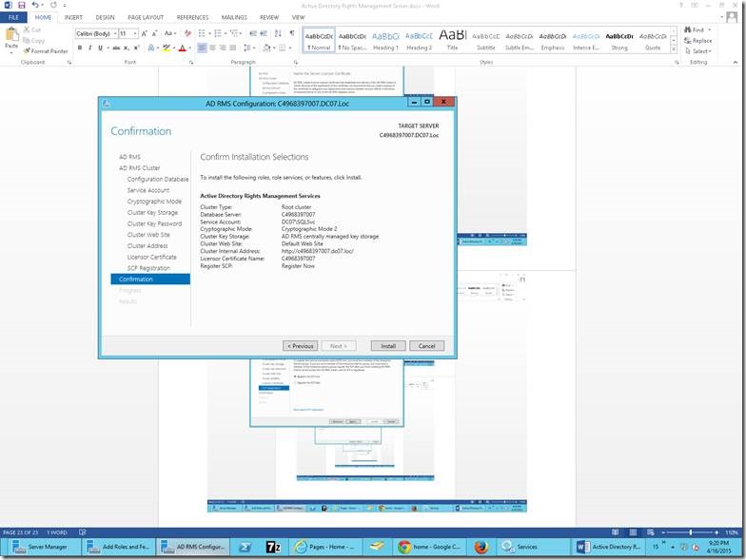
Task: Switch to the DESIGN tab
Action: pos(105,17)
